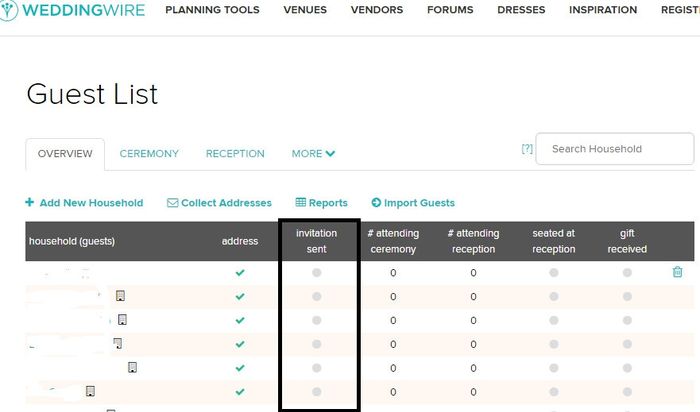Click the Add New Household plus icon

(30, 203)
